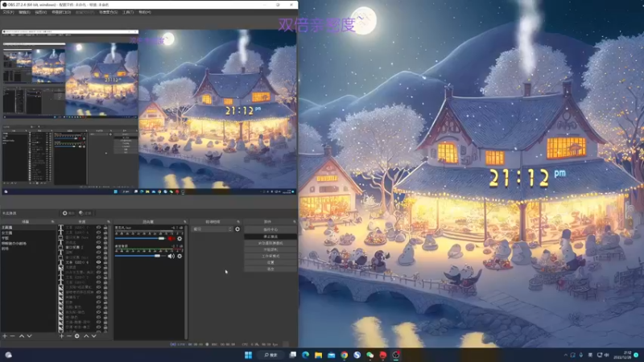Move selected scene down
This screenshot has height=362, width=644.
click(29, 335)
